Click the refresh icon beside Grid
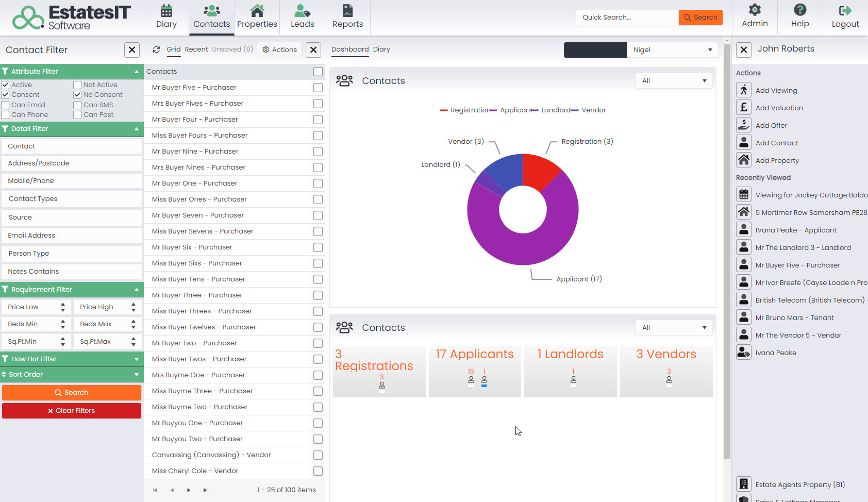 click(156, 49)
